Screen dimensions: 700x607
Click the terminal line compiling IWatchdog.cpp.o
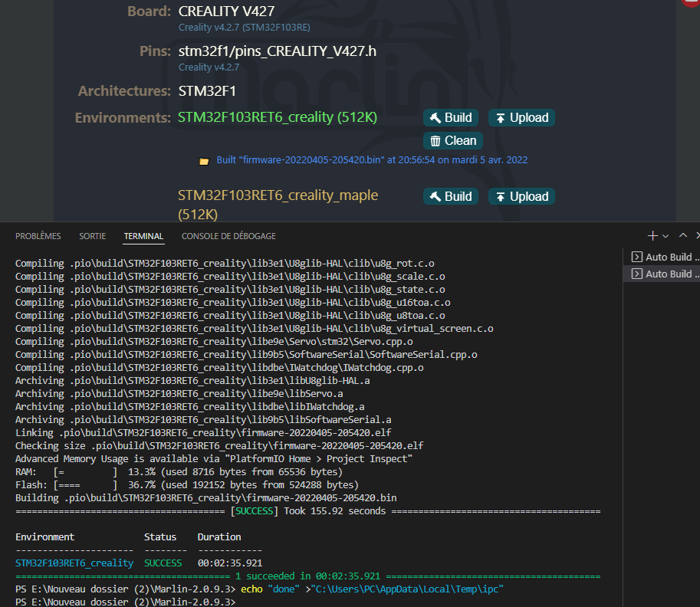point(219,367)
